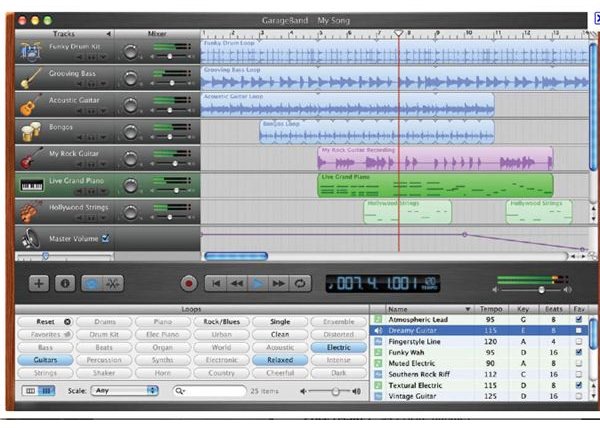
Task: Select the My Rock Guitar icon
Action: pos(31,158)
